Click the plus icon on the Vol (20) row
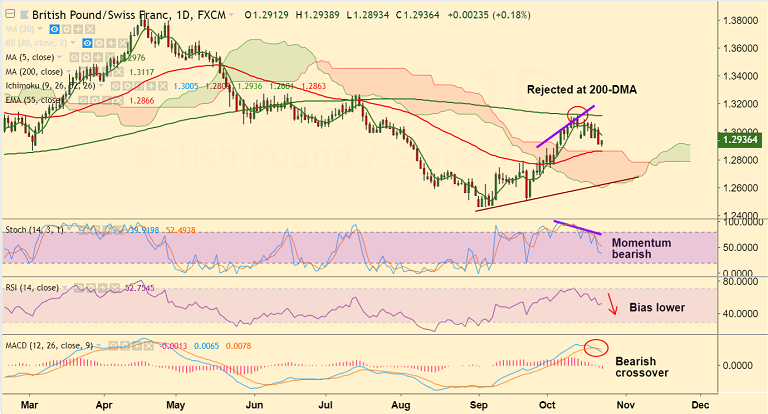 pos(78,29)
